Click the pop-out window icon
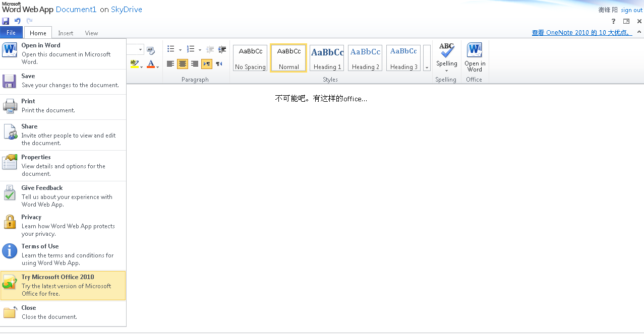 tap(626, 21)
